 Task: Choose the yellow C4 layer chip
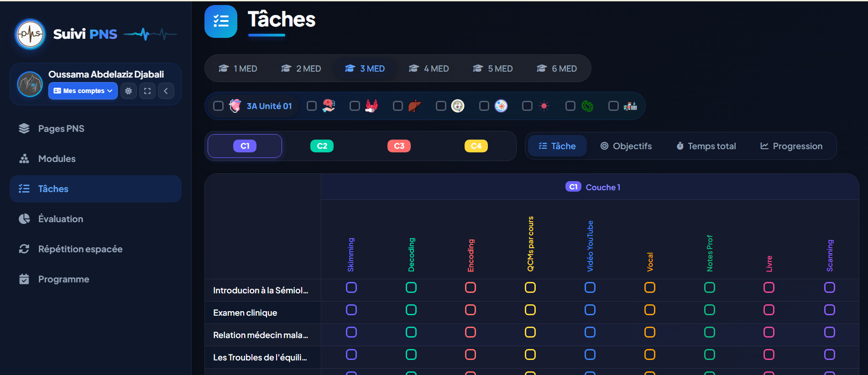coord(476,146)
